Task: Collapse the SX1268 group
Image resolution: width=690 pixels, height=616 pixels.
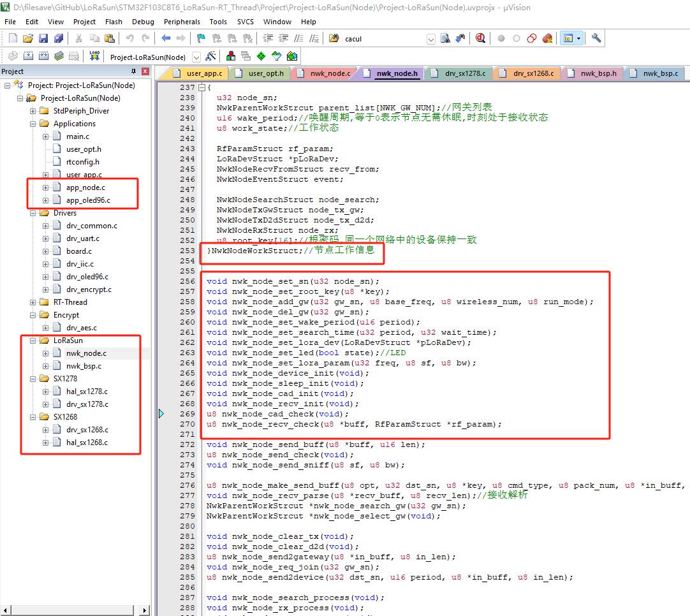Action: (33, 417)
